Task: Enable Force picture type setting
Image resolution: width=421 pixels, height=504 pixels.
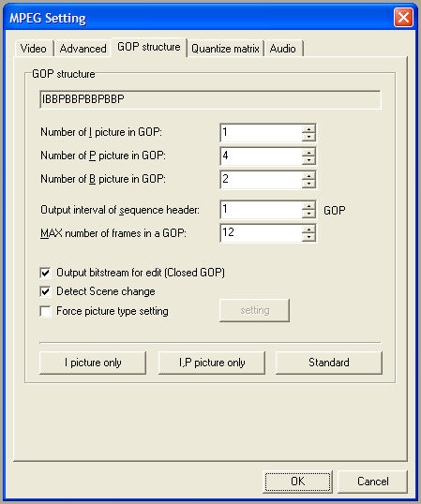Action: point(45,311)
